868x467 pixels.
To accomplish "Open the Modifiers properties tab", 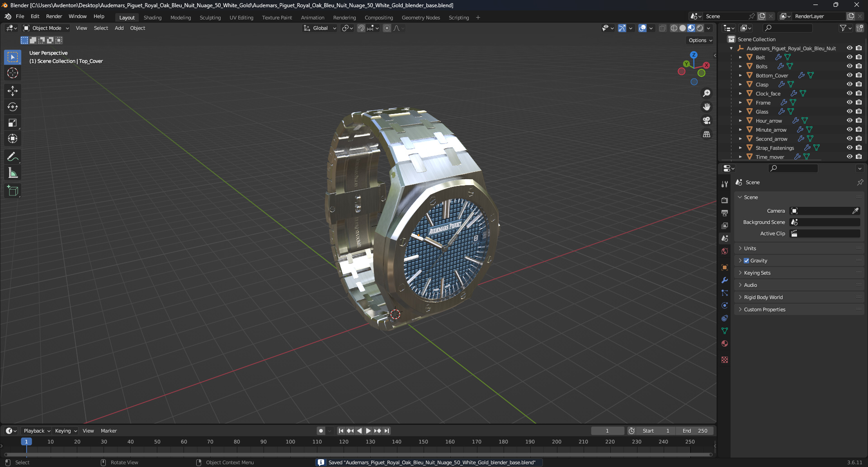I will (x=725, y=280).
